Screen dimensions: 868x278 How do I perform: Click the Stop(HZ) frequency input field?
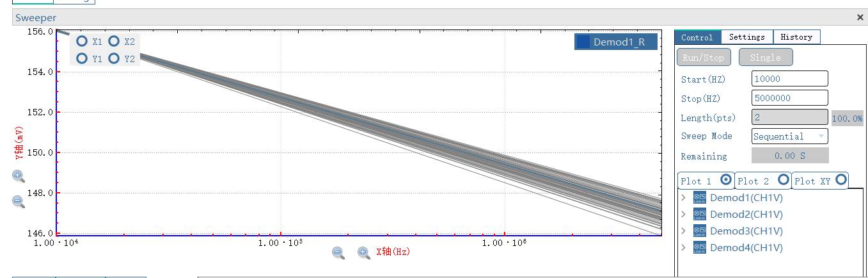789,98
